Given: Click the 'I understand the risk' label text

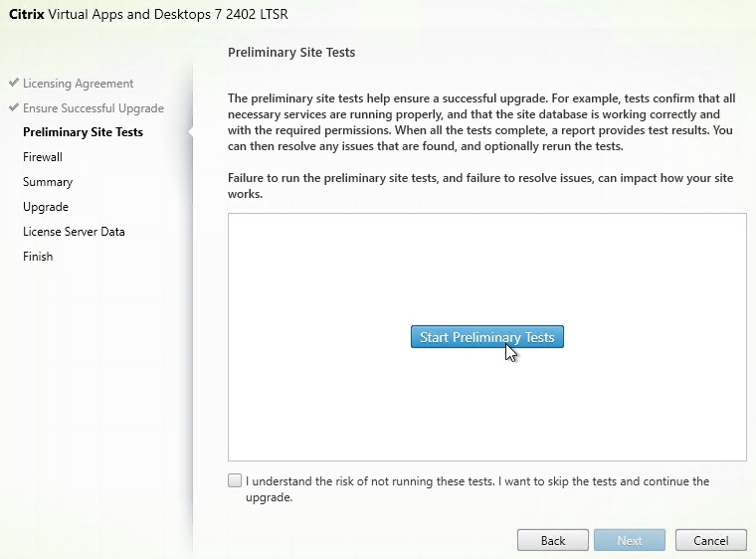Looking at the screenshot, I should pyautogui.click(x=477, y=489).
